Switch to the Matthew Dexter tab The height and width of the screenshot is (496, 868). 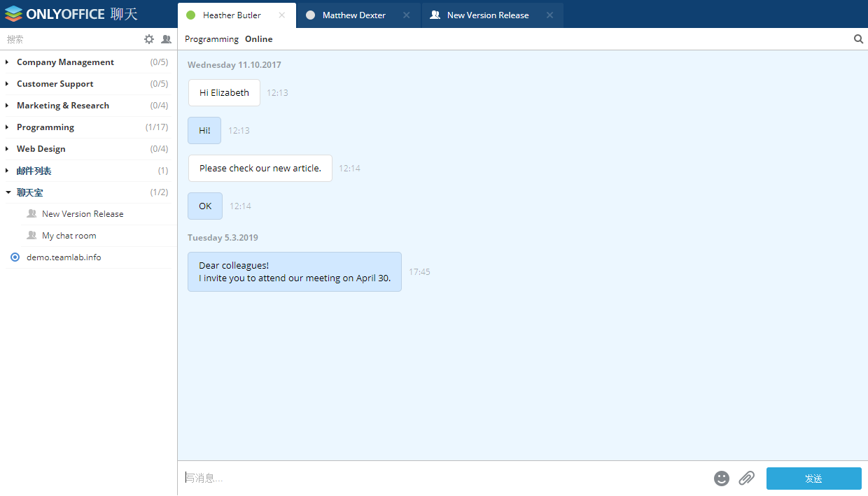pos(353,15)
